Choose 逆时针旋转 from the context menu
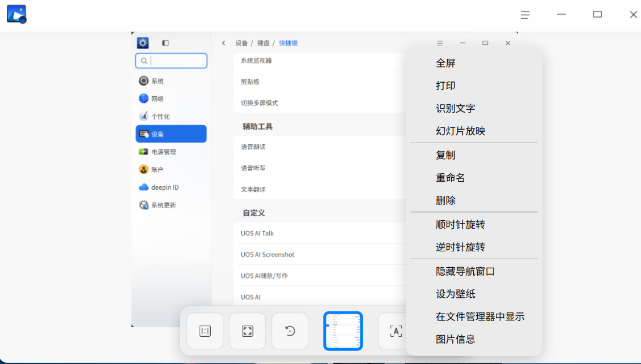Viewport: 641px width, 364px height. coord(474,247)
